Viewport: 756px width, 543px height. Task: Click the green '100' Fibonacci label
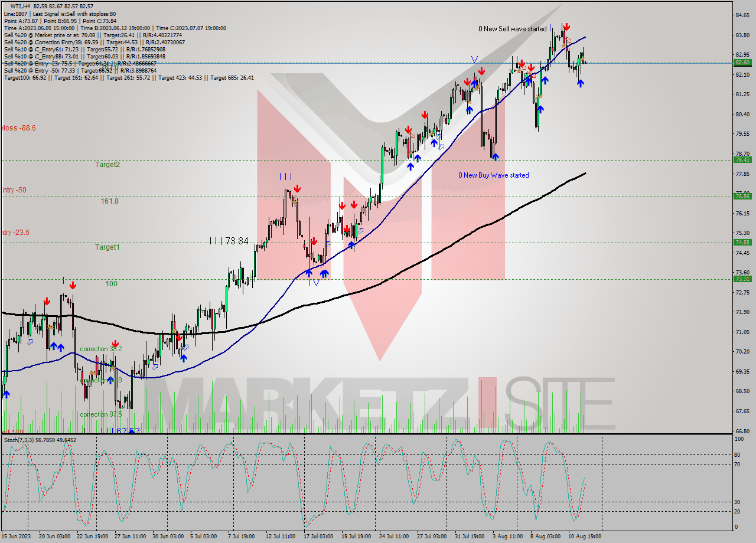[111, 284]
